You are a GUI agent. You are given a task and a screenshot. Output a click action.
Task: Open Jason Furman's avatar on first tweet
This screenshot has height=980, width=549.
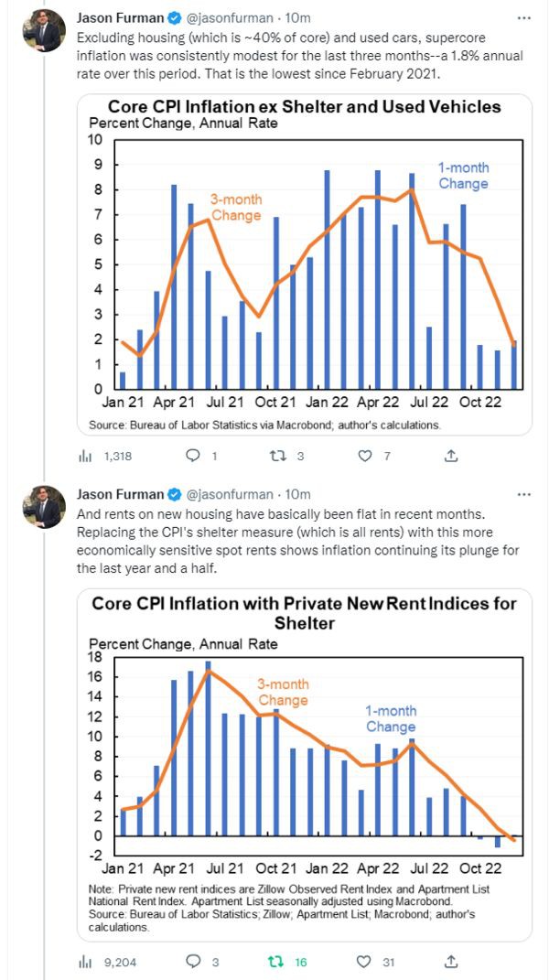[44, 30]
